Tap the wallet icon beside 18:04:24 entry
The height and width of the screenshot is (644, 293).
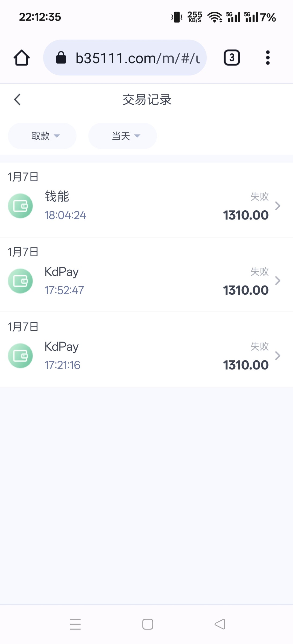[x=20, y=206]
